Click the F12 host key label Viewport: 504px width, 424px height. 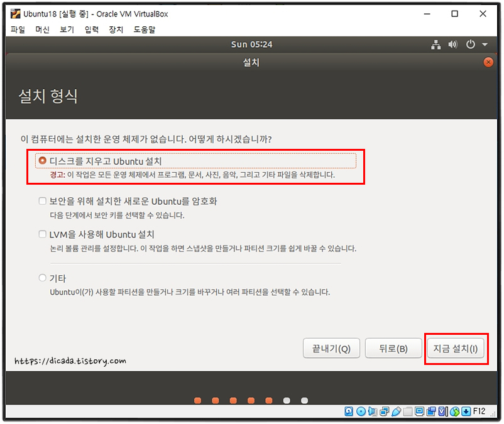tap(479, 411)
